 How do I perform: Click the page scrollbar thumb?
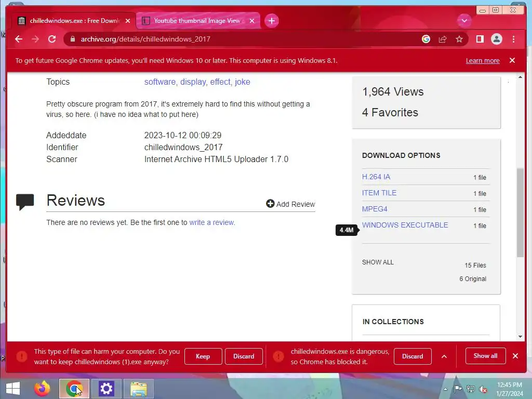coord(520,212)
